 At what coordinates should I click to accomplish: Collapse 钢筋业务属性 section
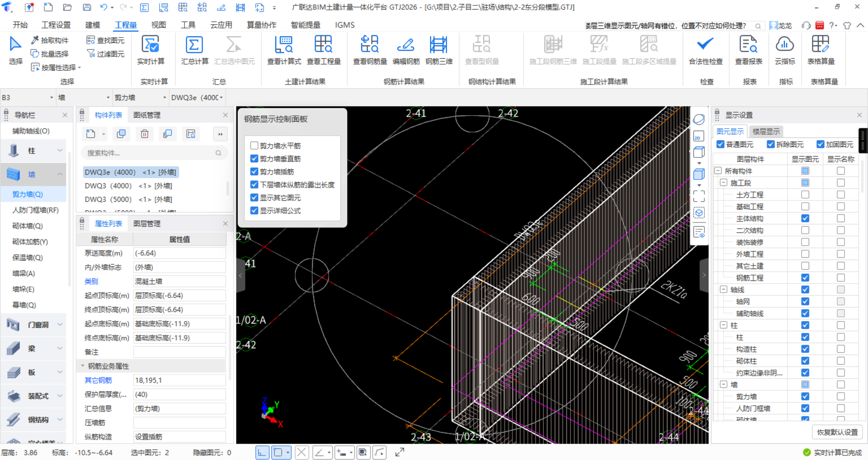tap(83, 366)
